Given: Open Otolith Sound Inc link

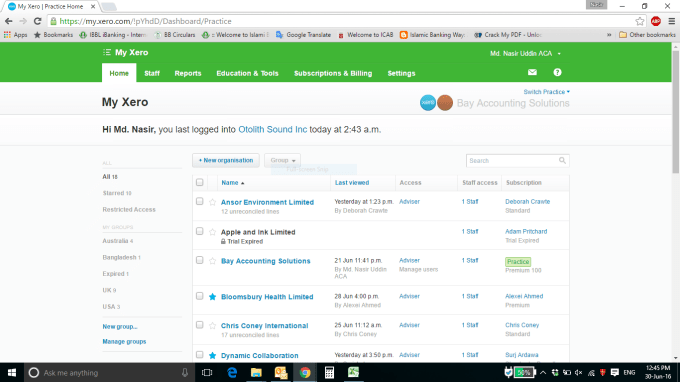Looking at the screenshot, I should pyautogui.click(x=272, y=130).
